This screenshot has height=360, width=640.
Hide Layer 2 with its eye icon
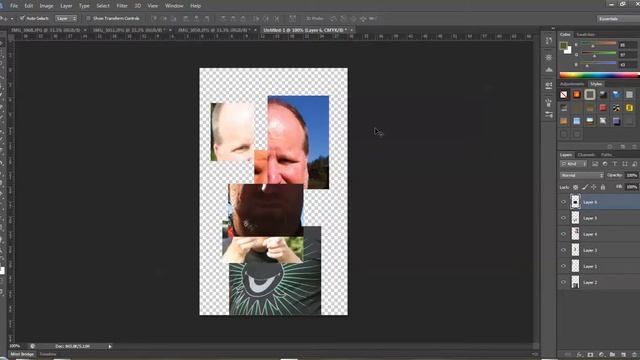(x=564, y=282)
